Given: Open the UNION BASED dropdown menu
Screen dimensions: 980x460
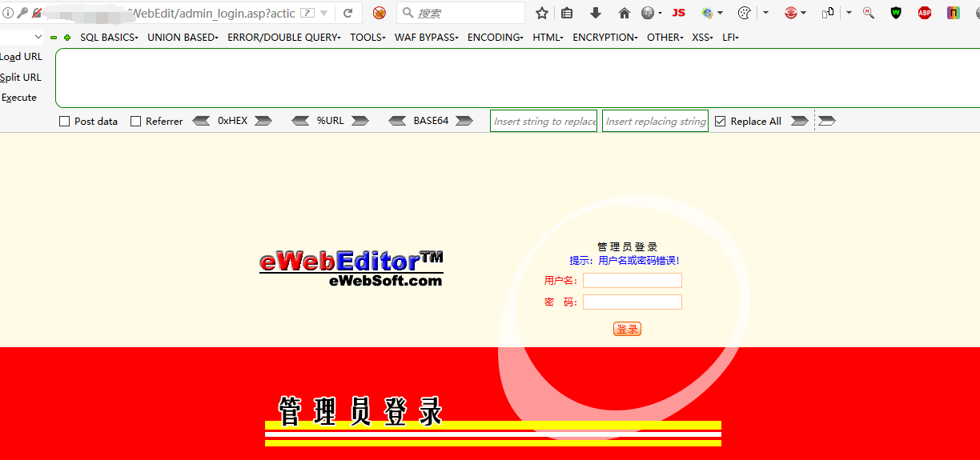Looking at the screenshot, I should (183, 38).
